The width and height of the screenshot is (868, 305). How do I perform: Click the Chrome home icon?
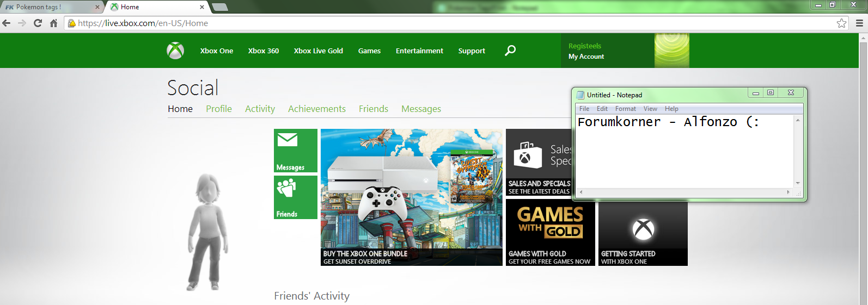coord(53,23)
